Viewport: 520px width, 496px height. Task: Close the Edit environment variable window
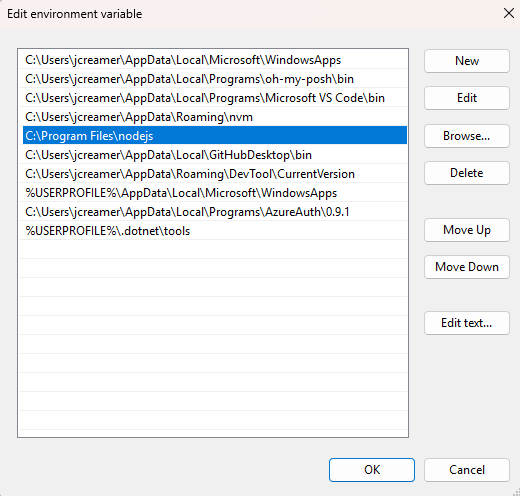[x=509, y=14]
